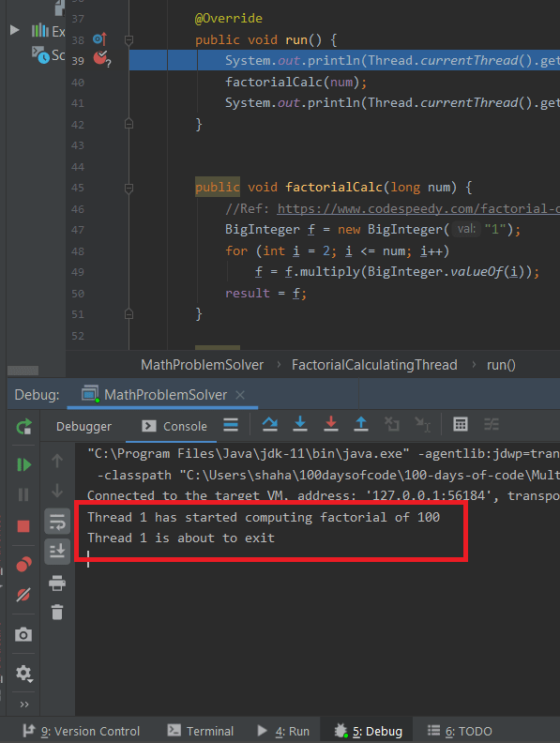The height and width of the screenshot is (743, 560).
Task: Clear all console output with trash icon
Action: [x=57, y=613]
